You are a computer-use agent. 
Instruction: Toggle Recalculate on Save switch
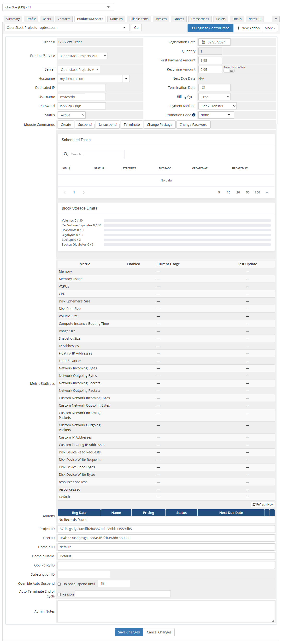229,71
